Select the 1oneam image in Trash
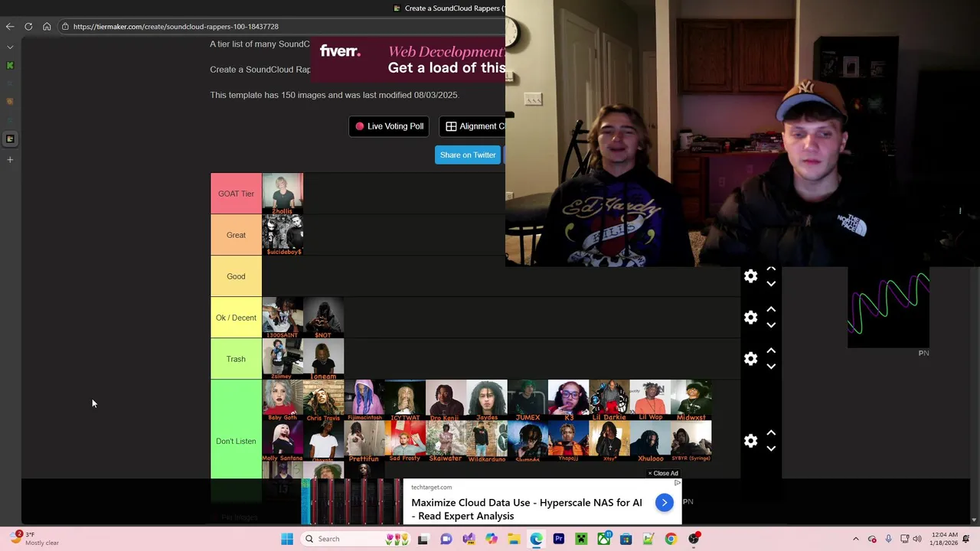Image resolution: width=980 pixels, height=551 pixels. 323,359
